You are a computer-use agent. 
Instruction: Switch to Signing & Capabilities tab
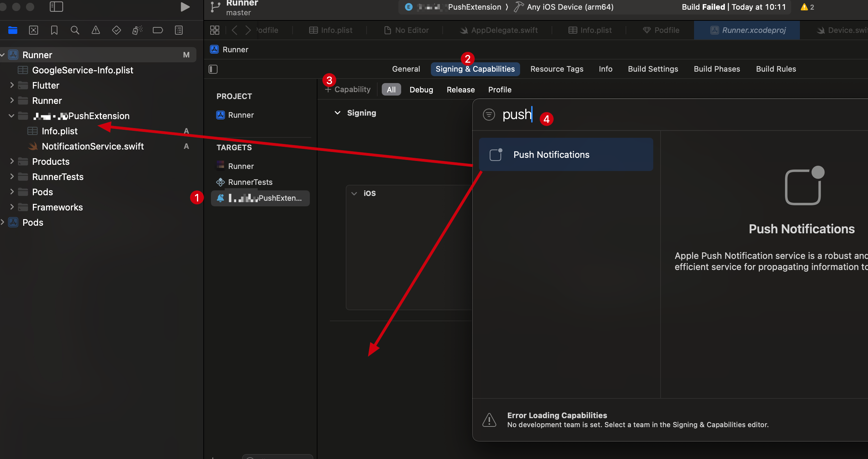[475, 69]
